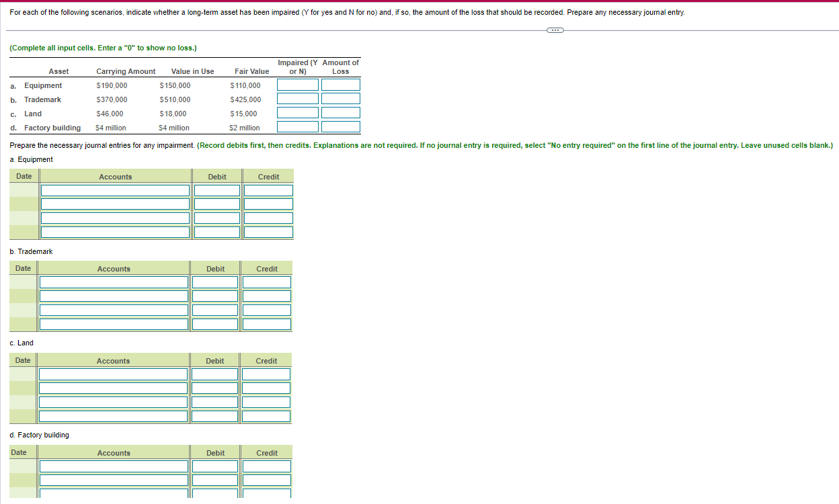Screen dimensions: 839x504
Task: Enter impairment status for Equipment row
Action: [x=297, y=85]
